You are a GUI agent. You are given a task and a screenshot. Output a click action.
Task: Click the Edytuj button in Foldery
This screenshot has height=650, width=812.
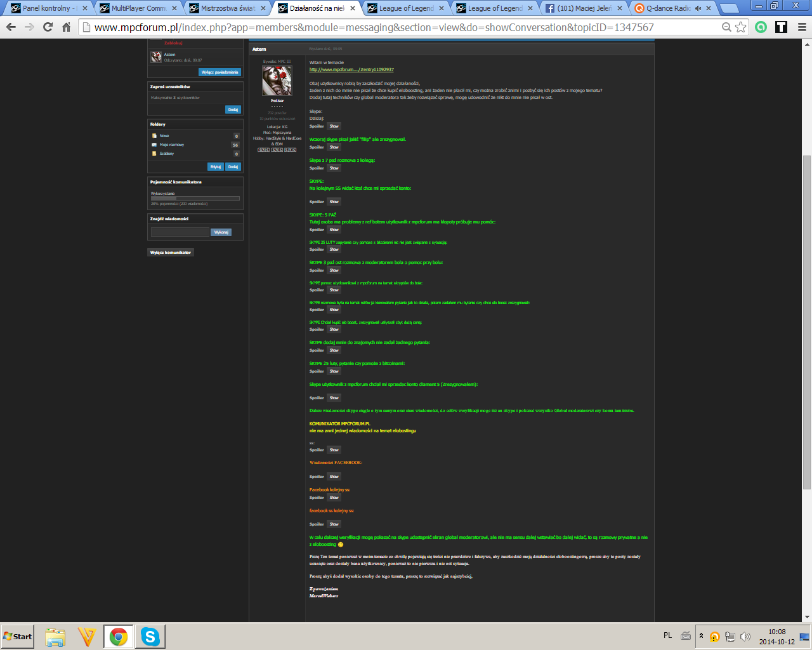pyautogui.click(x=216, y=167)
